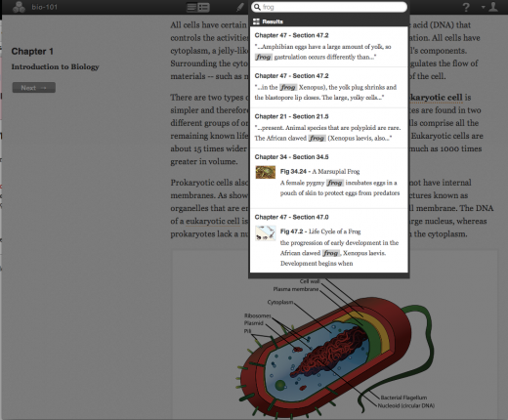The width and height of the screenshot is (508, 420).
Task: Open Chapter 47 Section 47.0 heading
Action: (291, 217)
